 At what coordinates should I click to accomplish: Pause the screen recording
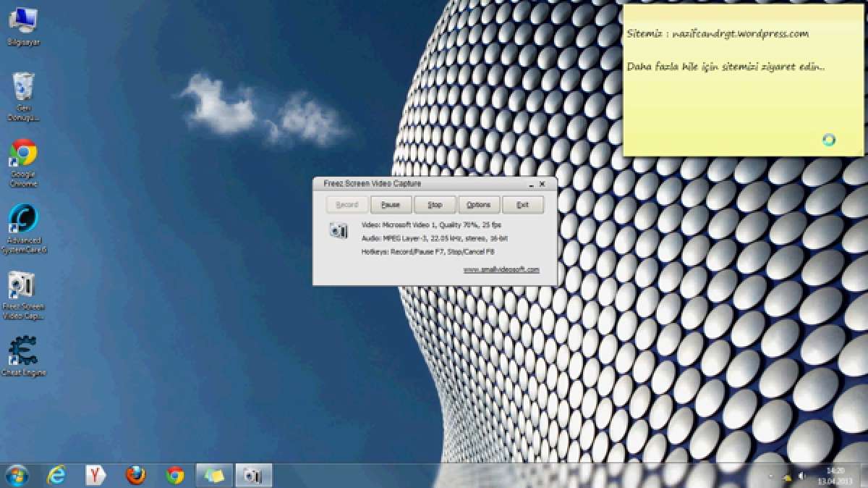tap(391, 205)
